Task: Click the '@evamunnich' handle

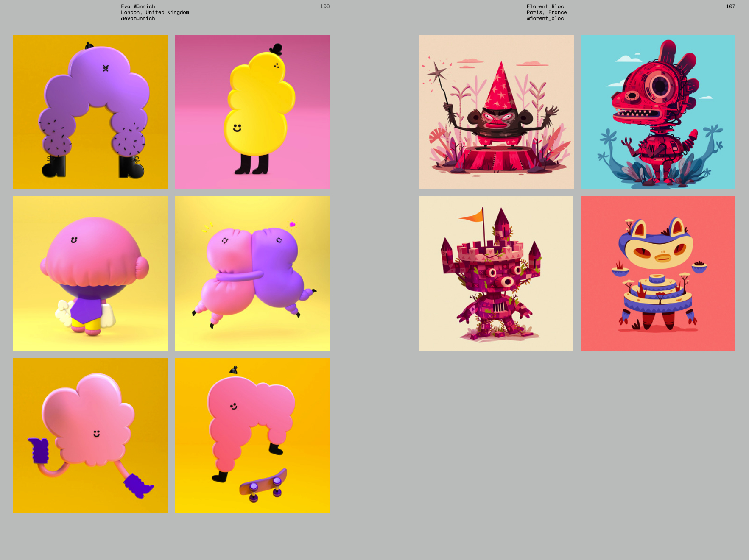Action: (138, 18)
